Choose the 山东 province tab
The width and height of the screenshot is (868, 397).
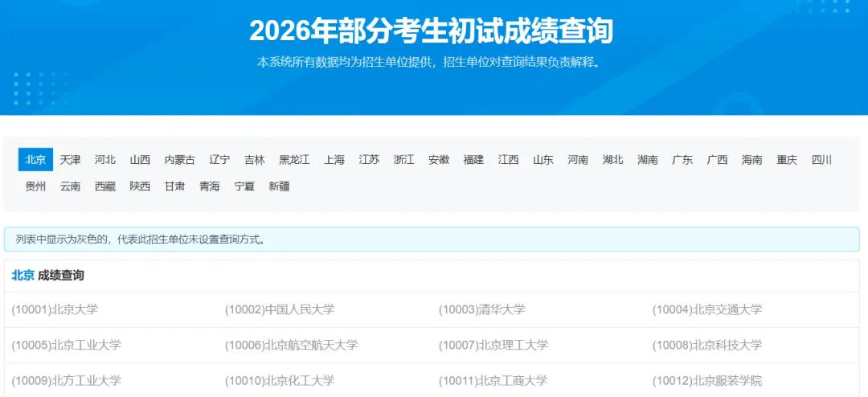[x=543, y=160]
